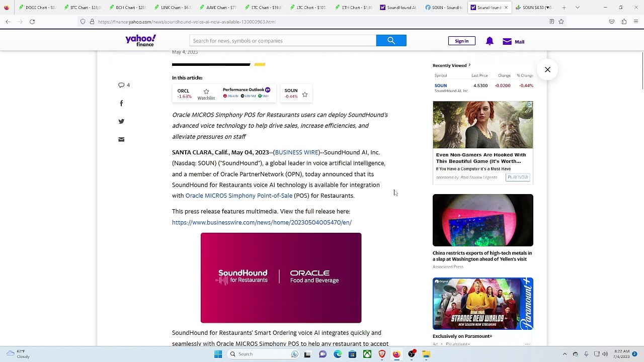Click page vertical scrollbar thumb
644x362 pixels.
pos(642,70)
